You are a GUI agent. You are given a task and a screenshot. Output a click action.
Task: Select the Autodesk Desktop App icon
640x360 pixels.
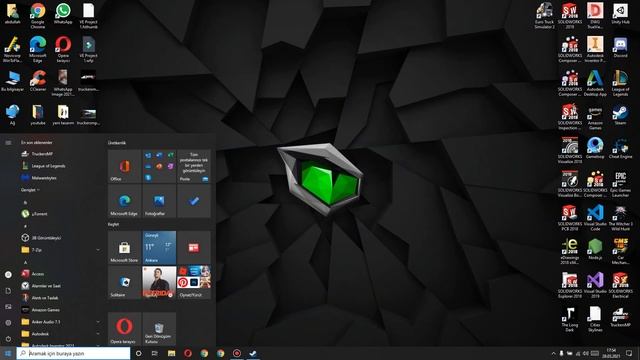point(595,83)
